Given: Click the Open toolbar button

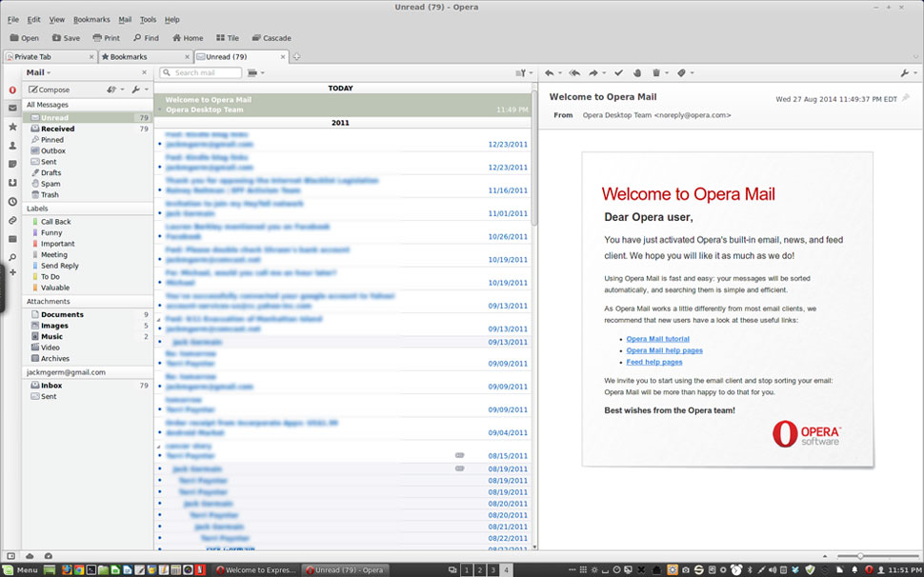Looking at the screenshot, I should (x=24, y=38).
